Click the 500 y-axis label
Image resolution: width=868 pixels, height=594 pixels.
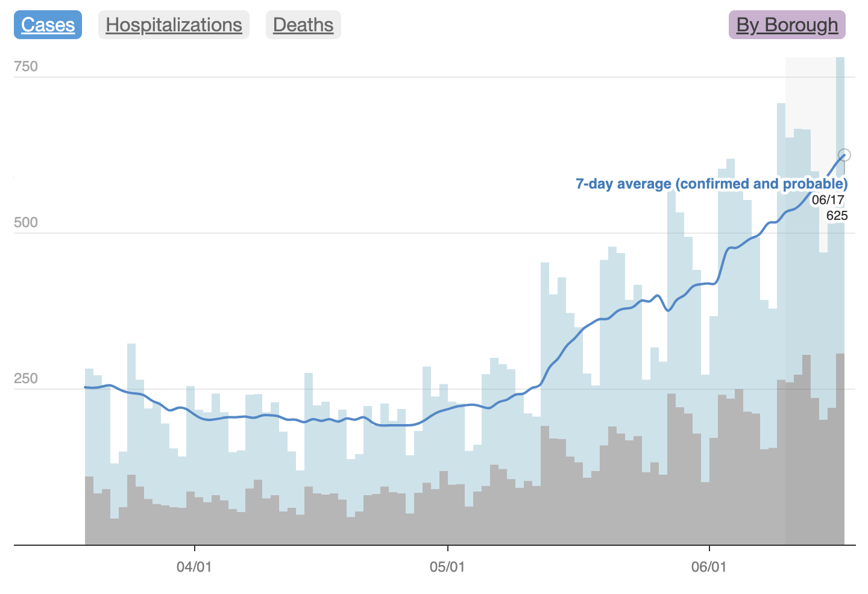[26, 222]
